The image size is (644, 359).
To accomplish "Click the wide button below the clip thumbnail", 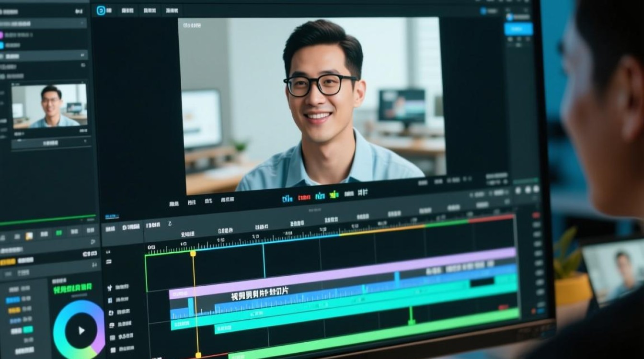I will pyautogui.click(x=50, y=143).
